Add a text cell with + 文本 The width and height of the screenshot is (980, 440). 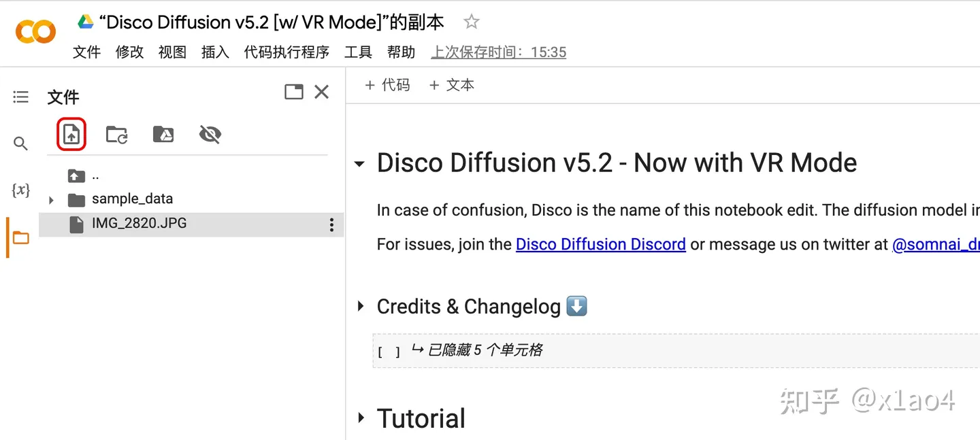click(x=452, y=85)
